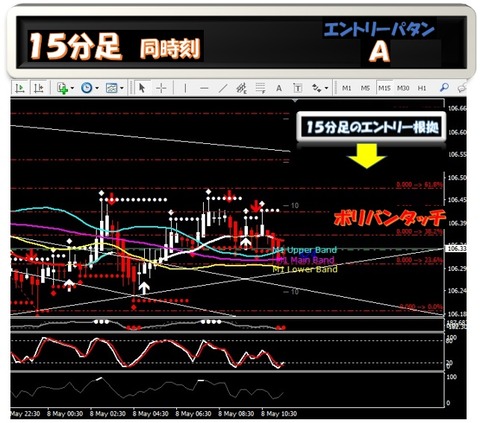Expand the Templates dropdown arrow

pyautogui.click(x=122, y=88)
